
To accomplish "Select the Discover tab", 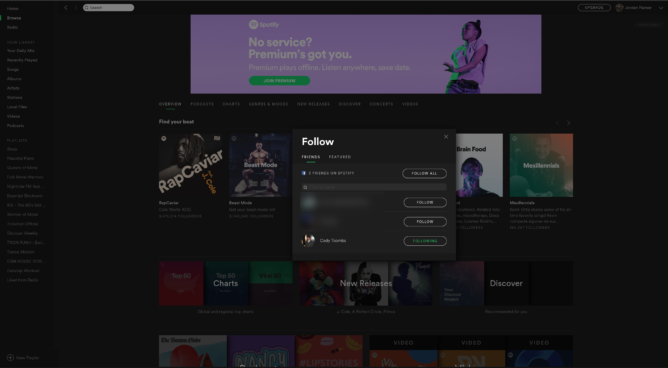I will pos(350,104).
